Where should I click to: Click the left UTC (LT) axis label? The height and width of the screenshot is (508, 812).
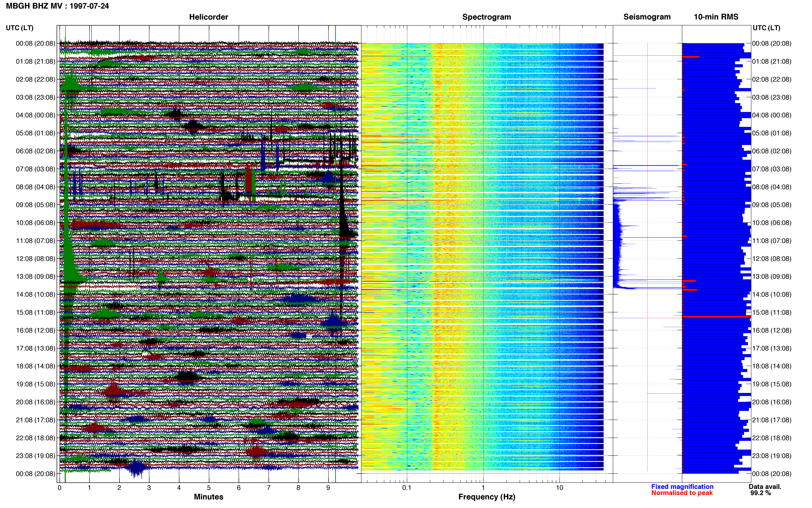coord(20,28)
